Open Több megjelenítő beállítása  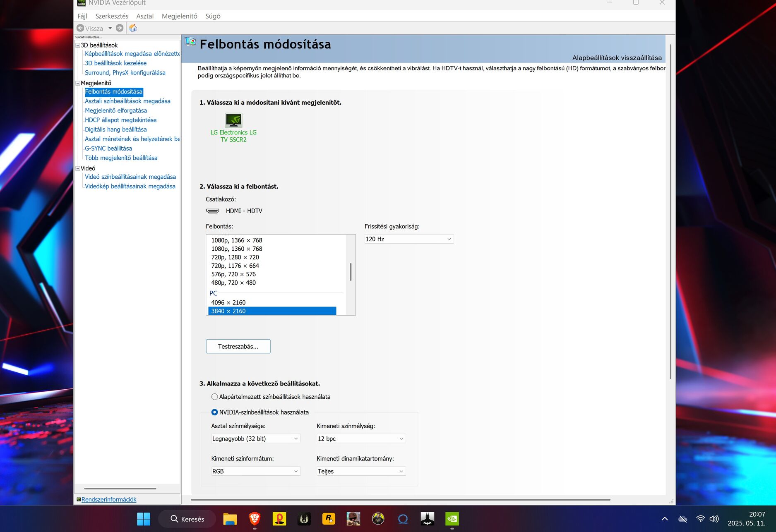tap(121, 158)
